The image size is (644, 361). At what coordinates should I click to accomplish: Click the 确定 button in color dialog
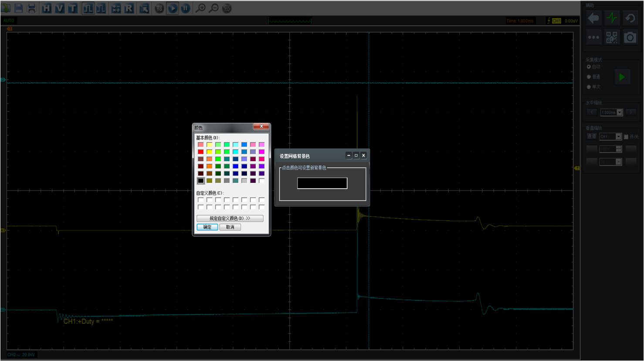point(207,227)
